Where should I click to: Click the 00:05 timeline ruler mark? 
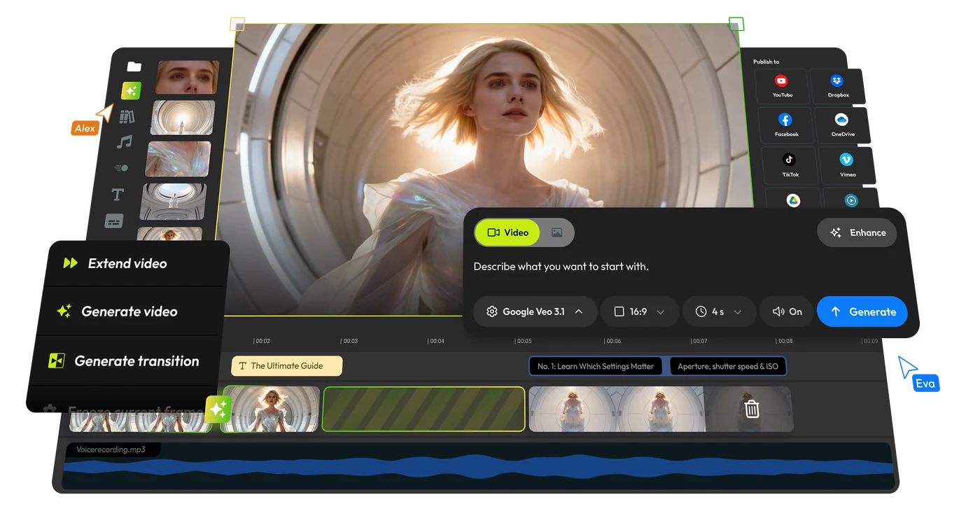point(523,341)
